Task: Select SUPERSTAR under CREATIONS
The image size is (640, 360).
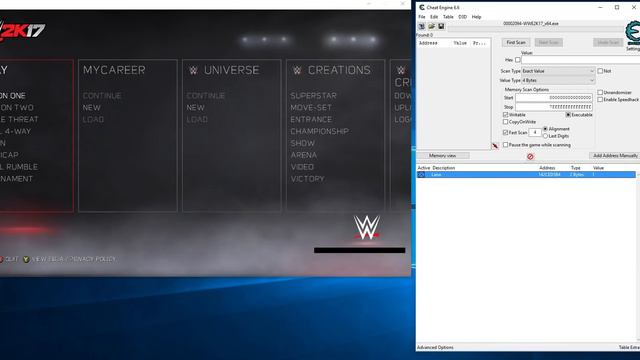Action: pos(313,96)
